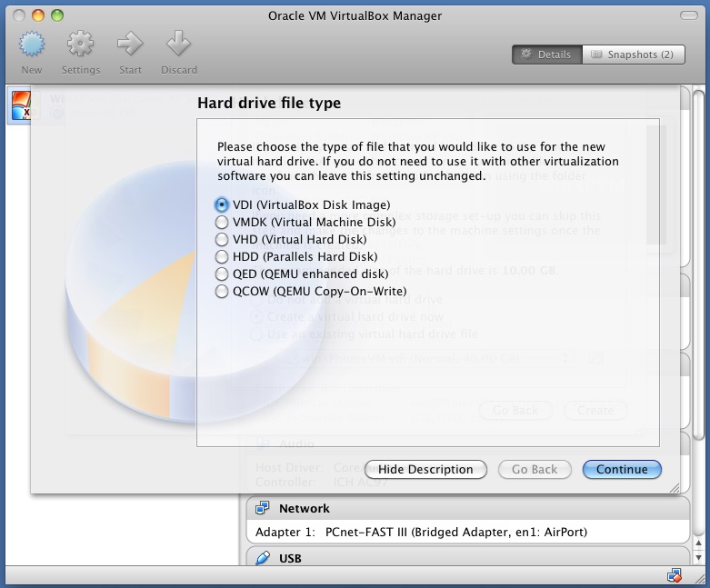710x588 pixels.
Task: Click the USB section header
Action: coord(468,558)
